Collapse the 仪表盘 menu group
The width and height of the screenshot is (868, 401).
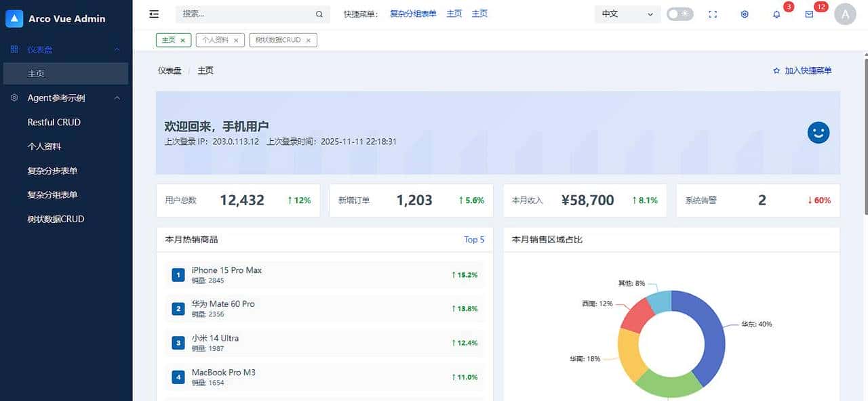117,49
